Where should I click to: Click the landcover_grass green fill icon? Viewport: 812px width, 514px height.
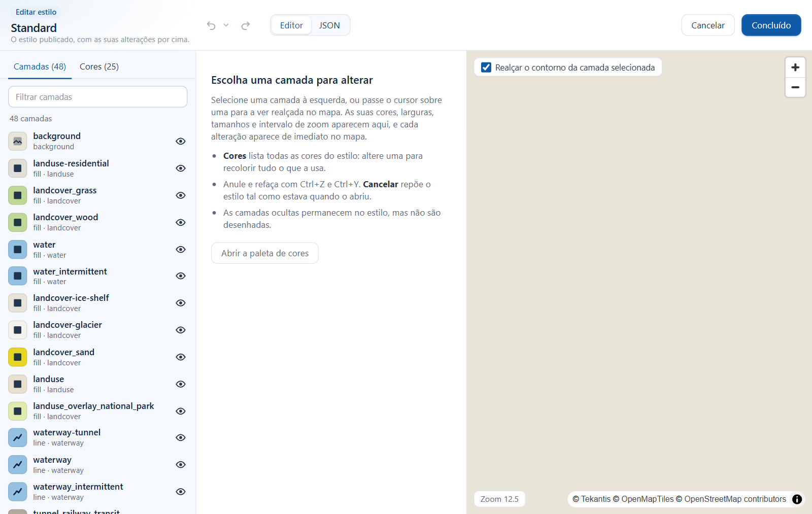(18, 195)
